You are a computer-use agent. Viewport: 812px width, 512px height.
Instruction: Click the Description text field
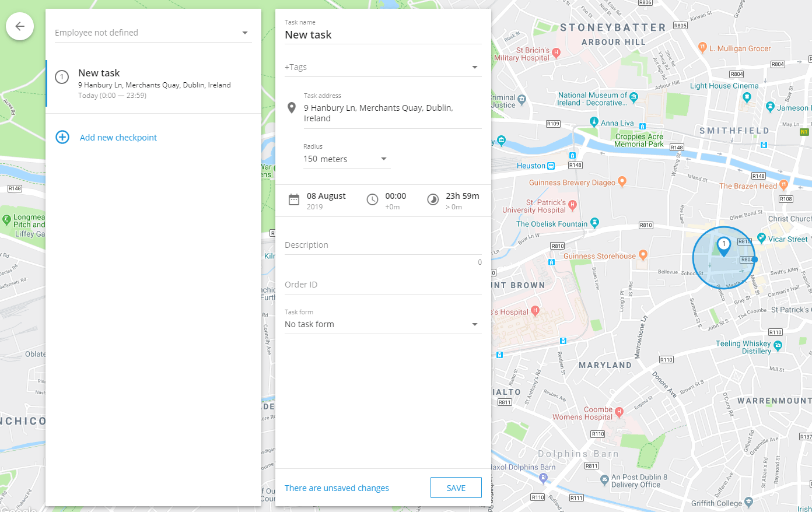pos(383,245)
